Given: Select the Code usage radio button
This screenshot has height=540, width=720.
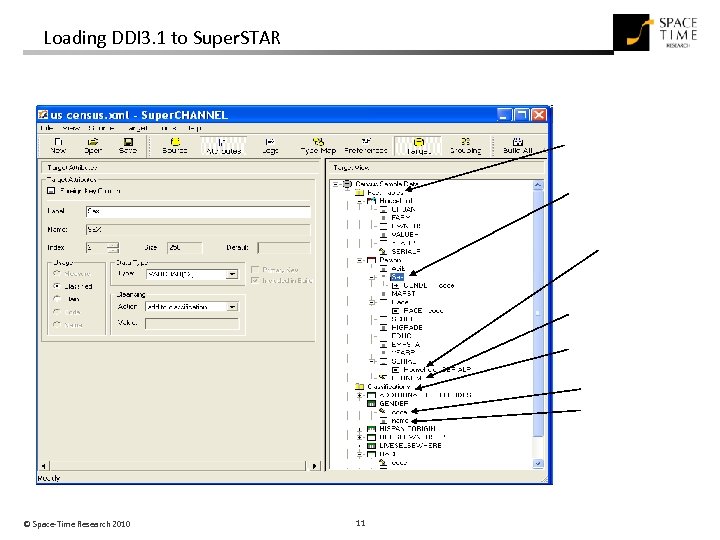Looking at the screenshot, I should click(x=57, y=312).
